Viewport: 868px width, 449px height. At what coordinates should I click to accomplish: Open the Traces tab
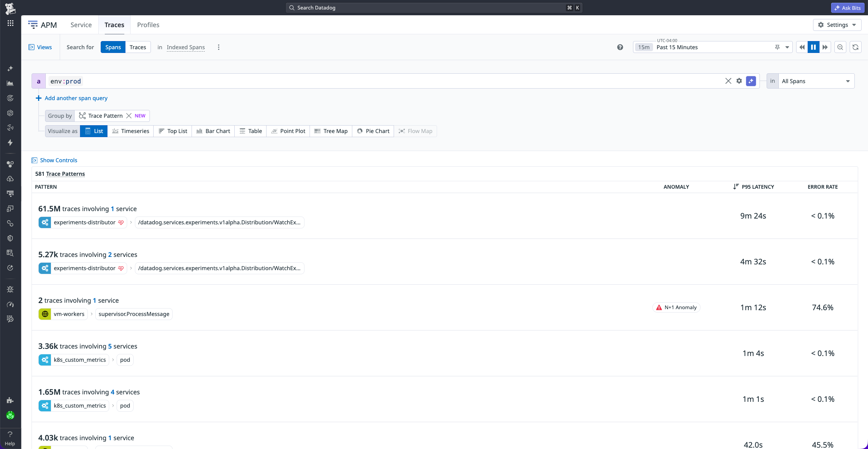114,25
